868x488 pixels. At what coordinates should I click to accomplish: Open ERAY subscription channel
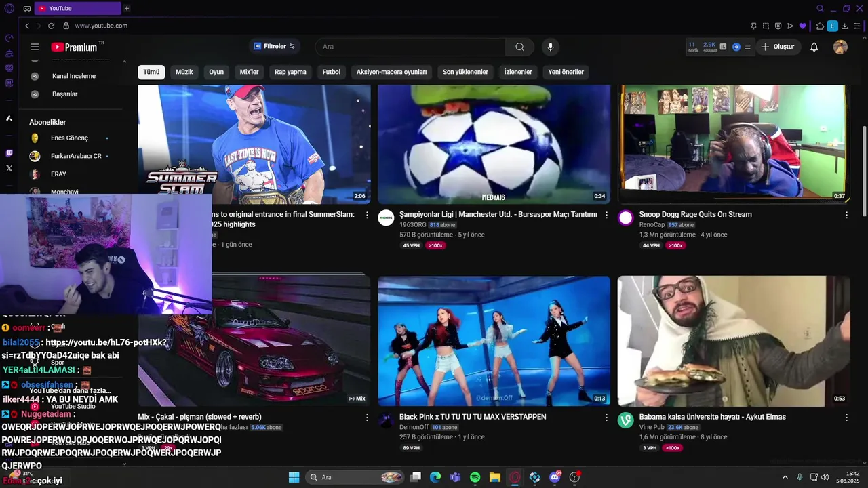point(58,174)
